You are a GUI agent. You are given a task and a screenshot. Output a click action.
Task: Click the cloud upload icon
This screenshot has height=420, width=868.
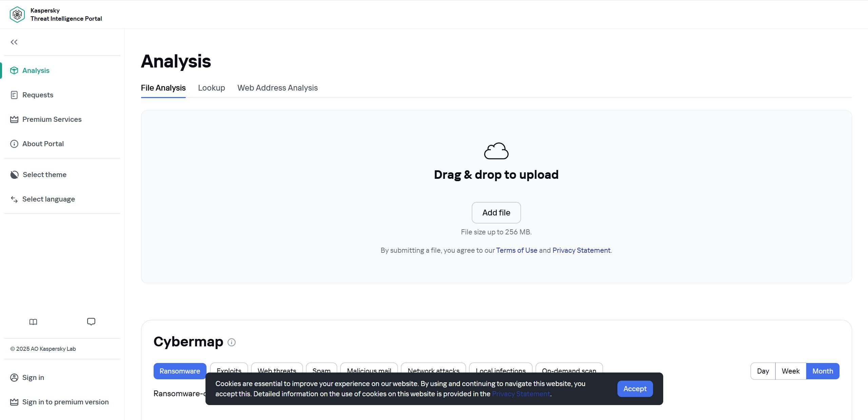point(496,151)
